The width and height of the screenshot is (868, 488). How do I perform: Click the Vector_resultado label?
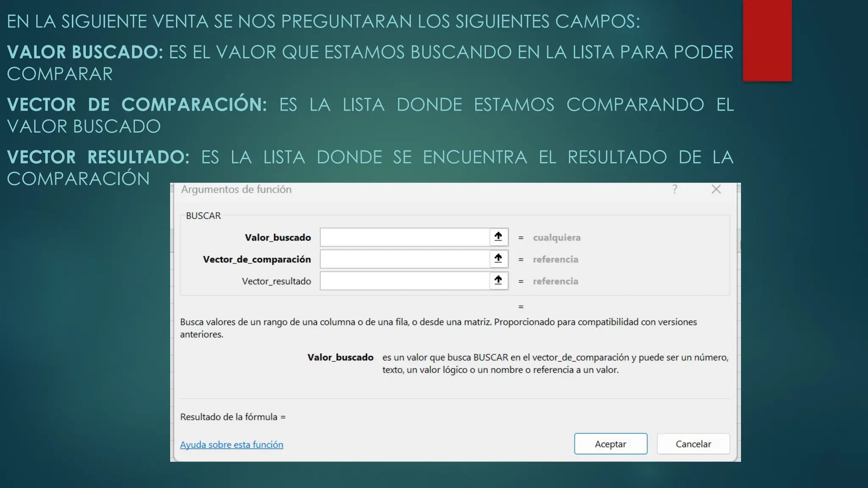pyautogui.click(x=276, y=281)
